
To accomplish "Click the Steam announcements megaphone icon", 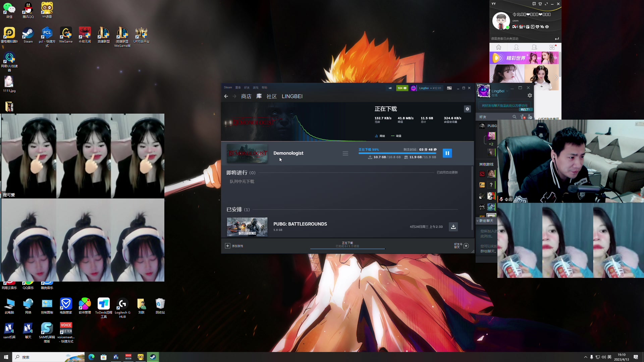I will pos(390,88).
